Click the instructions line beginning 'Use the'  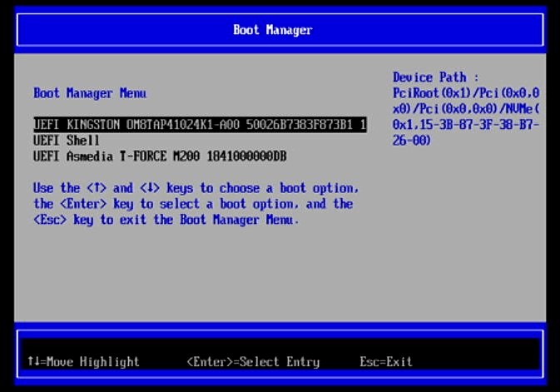196,188
